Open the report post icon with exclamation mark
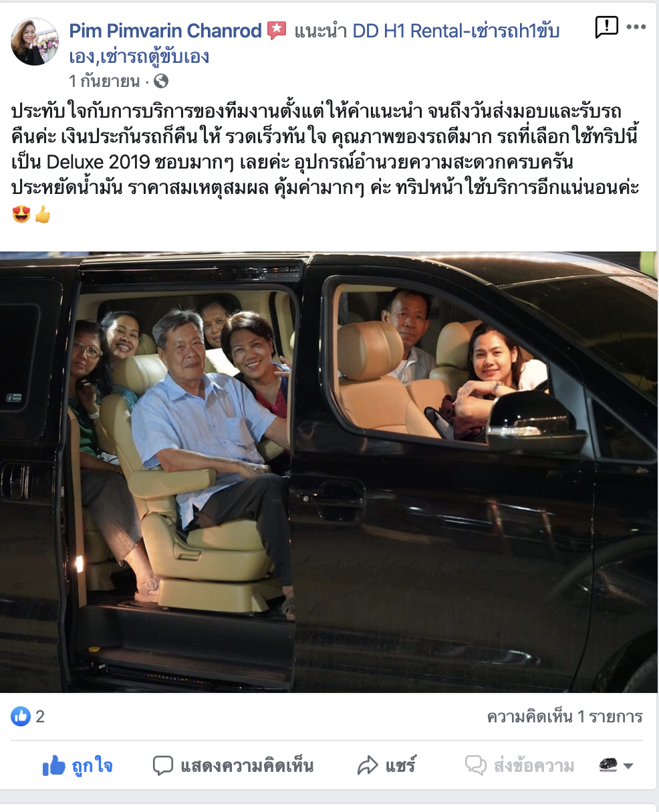The width and height of the screenshot is (659, 812). 606,27
